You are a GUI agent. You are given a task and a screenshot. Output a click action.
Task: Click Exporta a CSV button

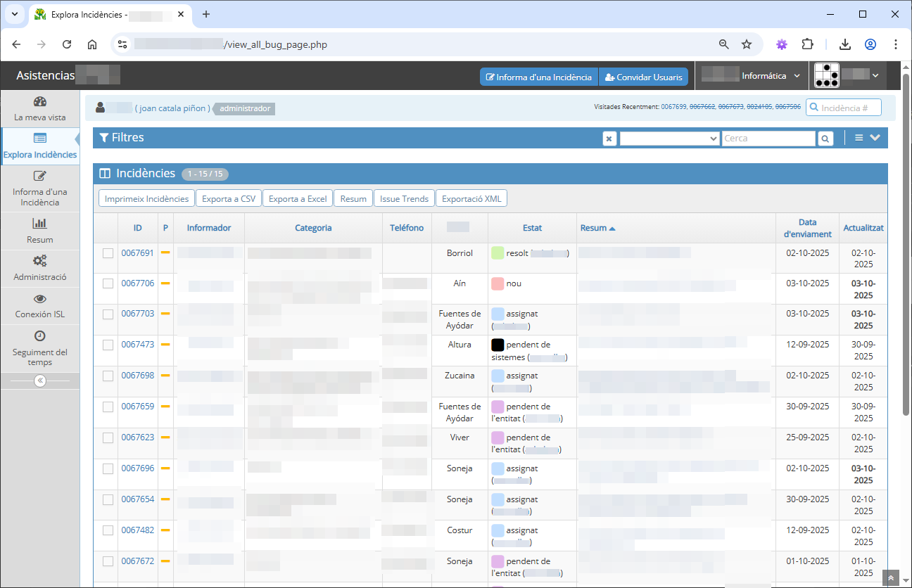[229, 199]
